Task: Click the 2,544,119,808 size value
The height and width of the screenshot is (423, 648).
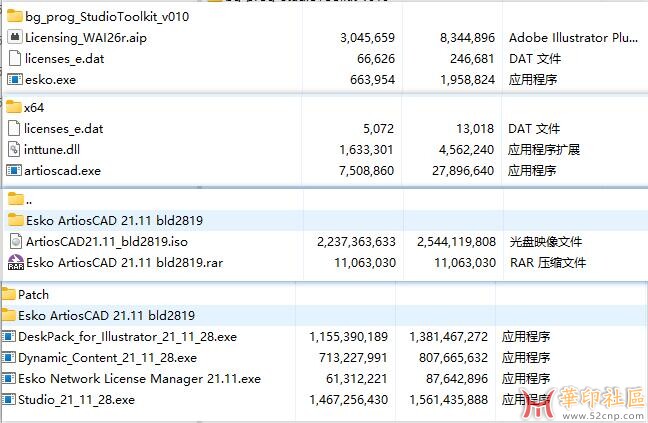Action: (x=454, y=242)
